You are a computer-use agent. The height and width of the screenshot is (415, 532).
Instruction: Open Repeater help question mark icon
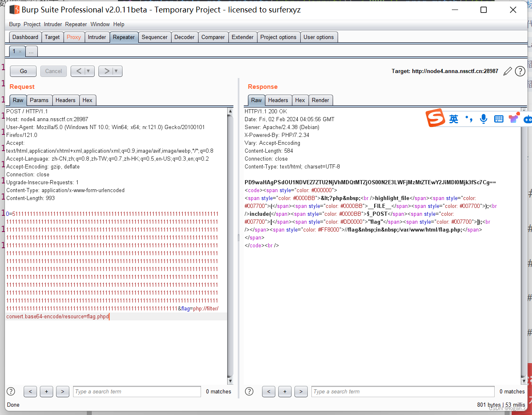[x=520, y=71]
